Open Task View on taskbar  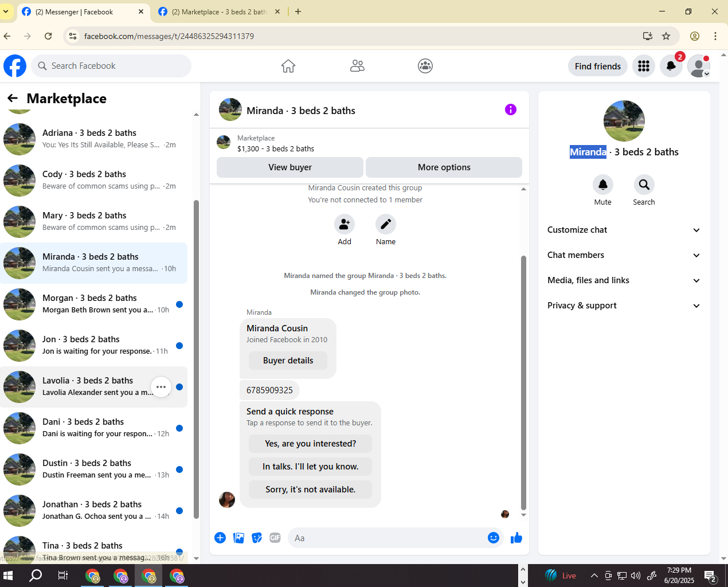(x=63, y=576)
